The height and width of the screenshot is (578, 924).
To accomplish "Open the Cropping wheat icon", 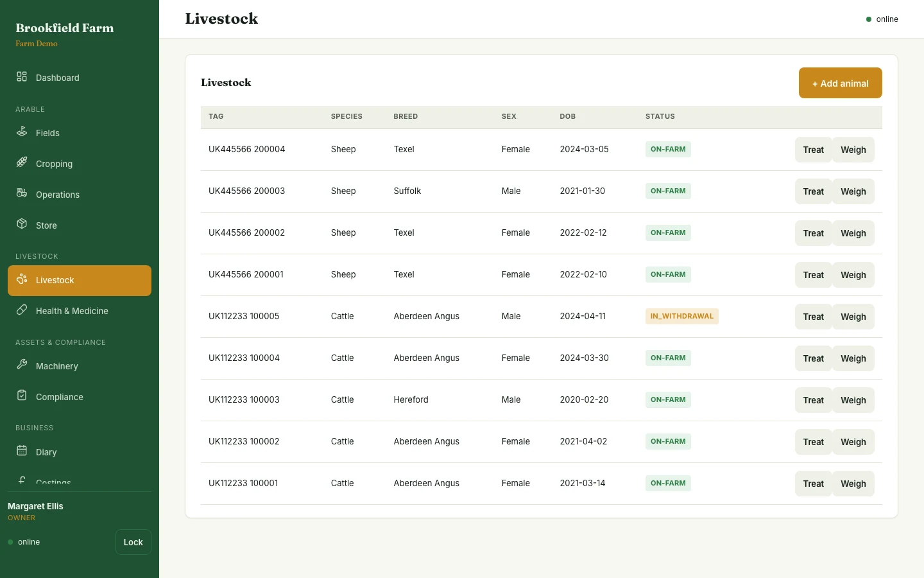I will tap(22, 162).
